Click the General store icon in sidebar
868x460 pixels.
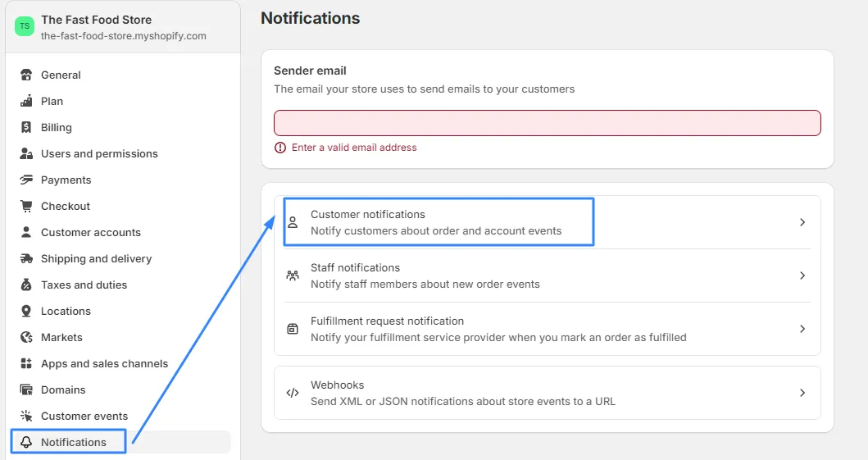tap(26, 75)
